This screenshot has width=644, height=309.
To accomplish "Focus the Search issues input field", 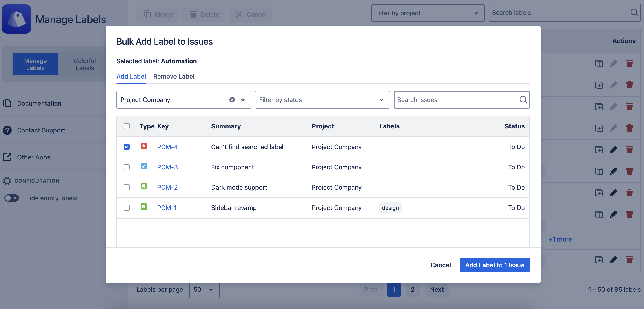I will (455, 100).
